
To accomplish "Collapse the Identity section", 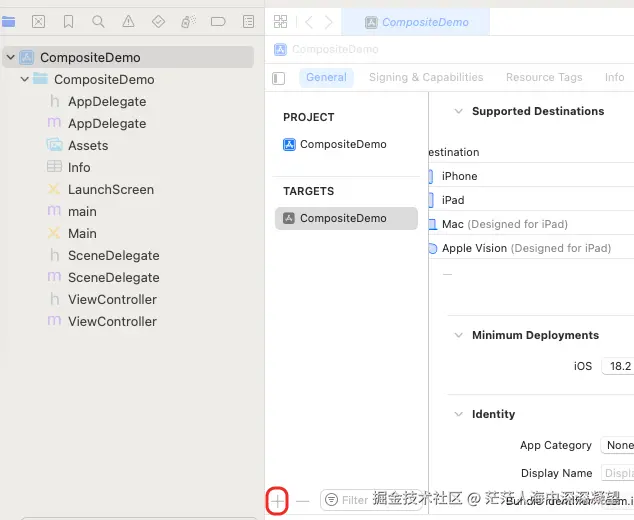I will pos(458,414).
